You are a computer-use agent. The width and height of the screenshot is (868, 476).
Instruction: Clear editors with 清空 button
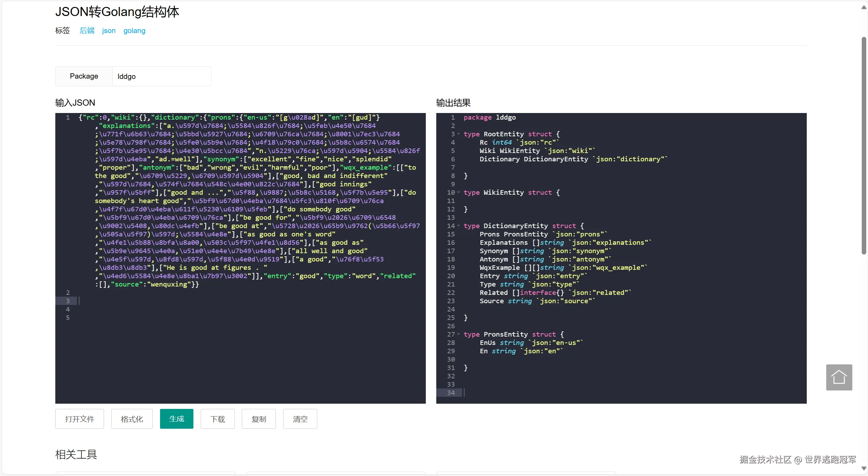pos(300,419)
